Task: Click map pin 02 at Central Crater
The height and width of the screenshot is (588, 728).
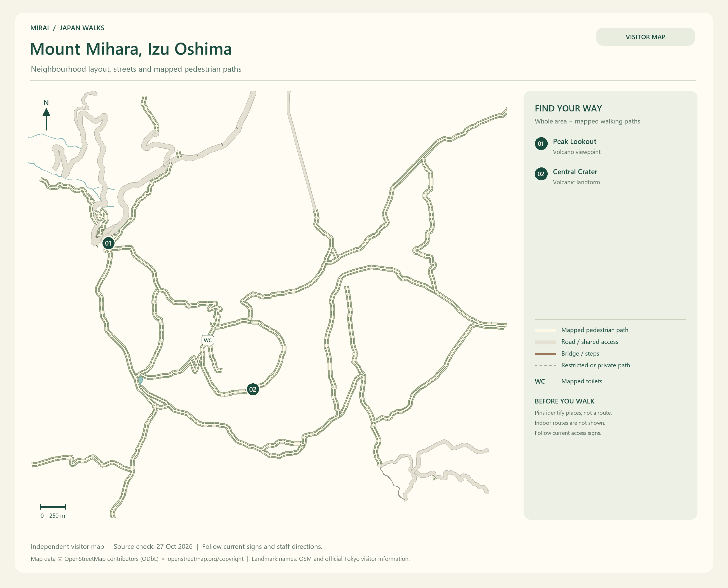Action: (x=253, y=389)
